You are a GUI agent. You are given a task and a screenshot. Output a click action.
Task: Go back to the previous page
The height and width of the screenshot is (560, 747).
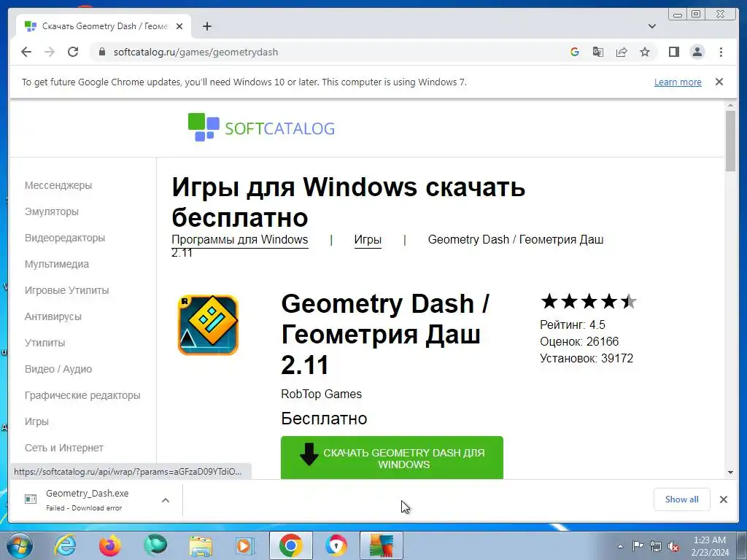pyautogui.click(x=26, y=52)
